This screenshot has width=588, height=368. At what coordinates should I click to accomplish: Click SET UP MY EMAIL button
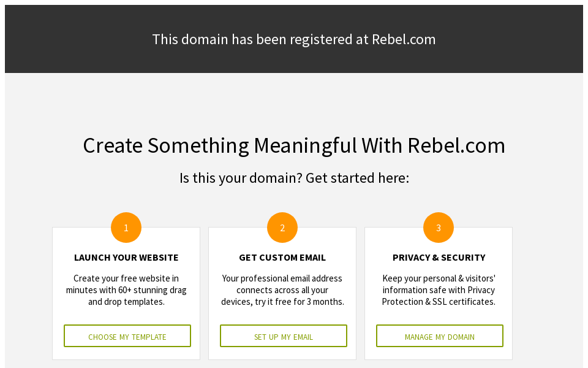tap(283, 335)
